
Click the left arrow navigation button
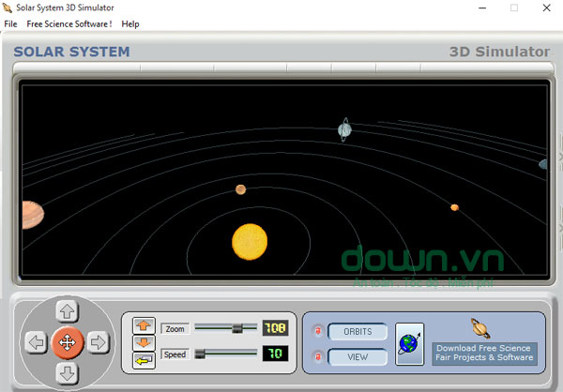click(x=36, y=342)
